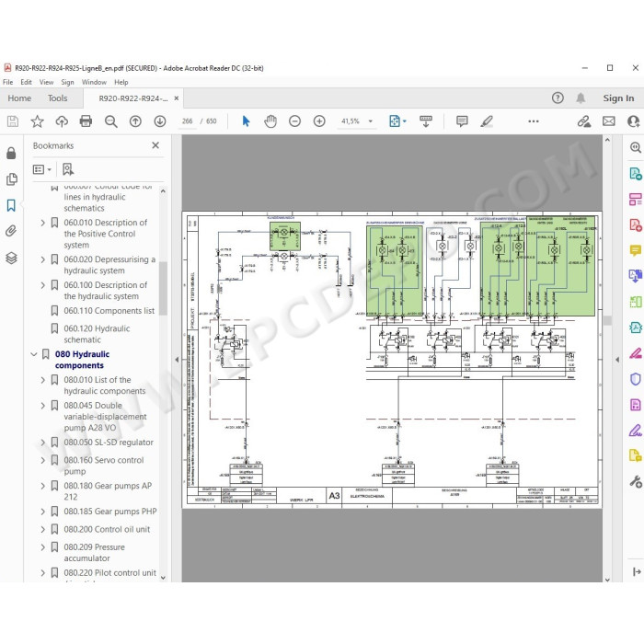This screenshot has width=644, height=644.
Task: Expand 080.160 Servo control pump
Action: pyautogui.click(x=42, y=460)
